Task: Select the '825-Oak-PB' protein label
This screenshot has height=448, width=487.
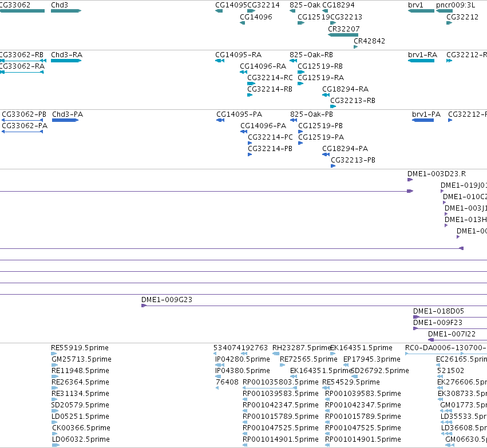Action: (311, 114)
